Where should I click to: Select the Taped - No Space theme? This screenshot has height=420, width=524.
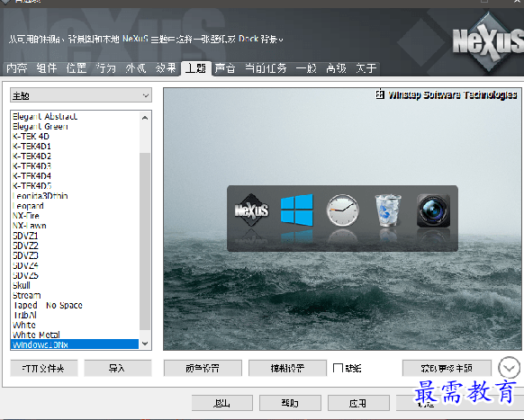75,305
